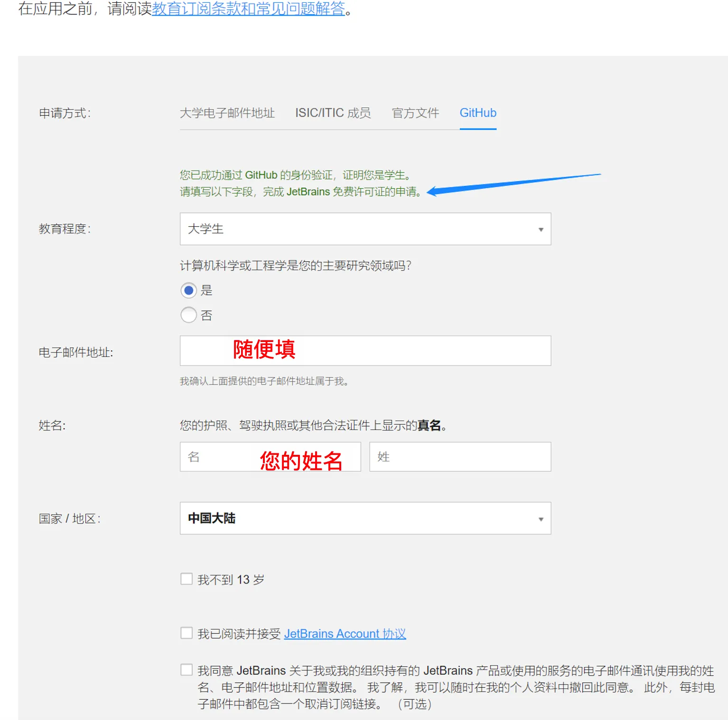The image size is (728, 720).
Task: Select the GitHub application tab
Action: pyautogui.click(x=477, y=113)
